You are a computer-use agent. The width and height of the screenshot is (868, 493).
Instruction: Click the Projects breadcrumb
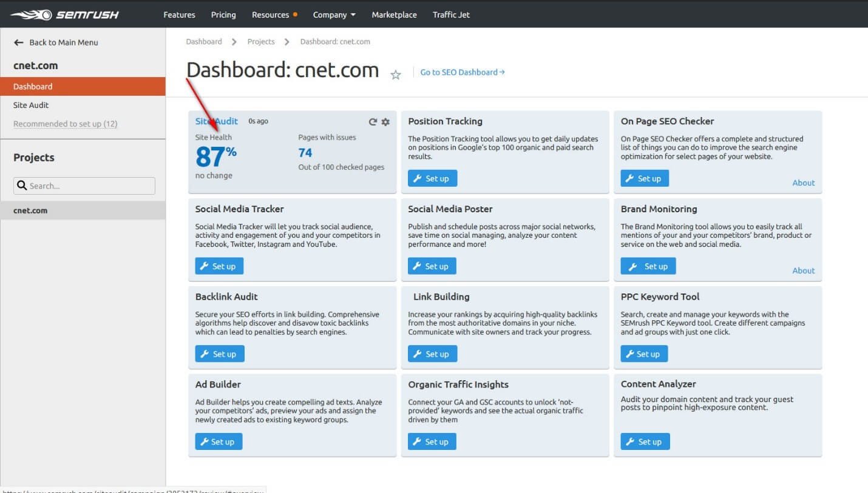261,41
